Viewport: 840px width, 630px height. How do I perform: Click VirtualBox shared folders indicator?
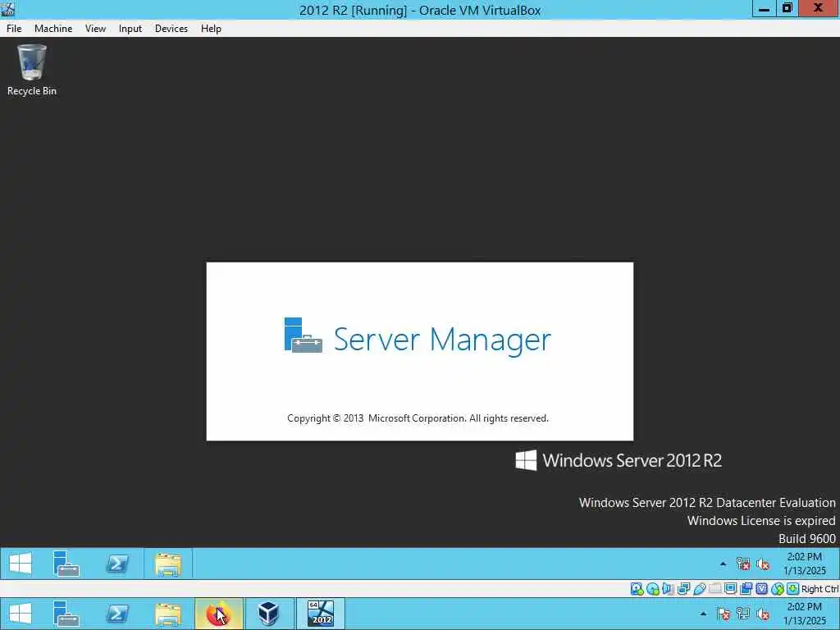[x=714, y=589]
